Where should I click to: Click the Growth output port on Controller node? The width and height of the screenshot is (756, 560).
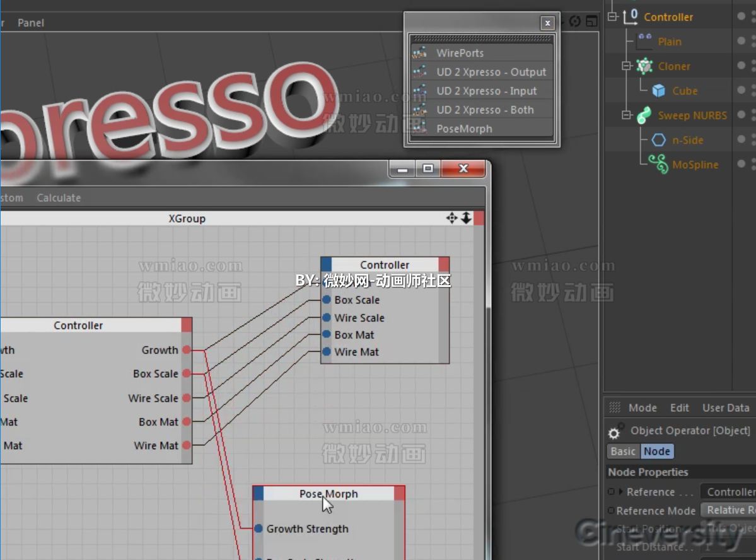coord(187,350)
